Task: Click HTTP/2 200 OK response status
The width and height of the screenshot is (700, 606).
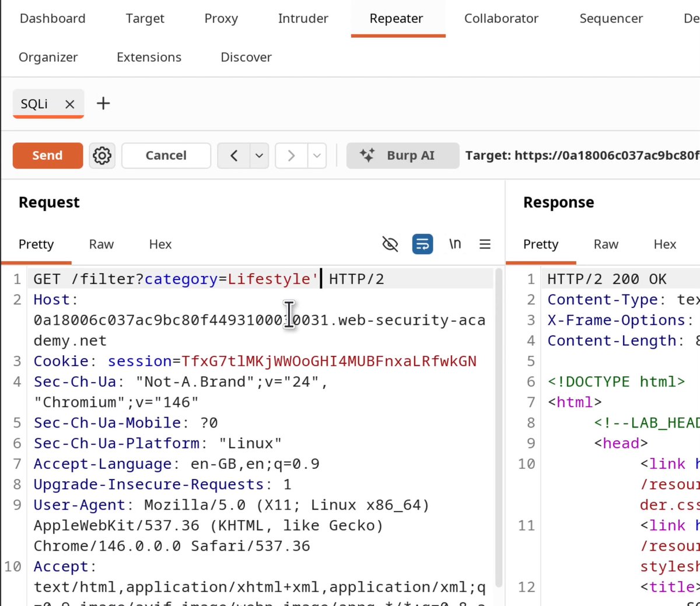Action: 607,279
